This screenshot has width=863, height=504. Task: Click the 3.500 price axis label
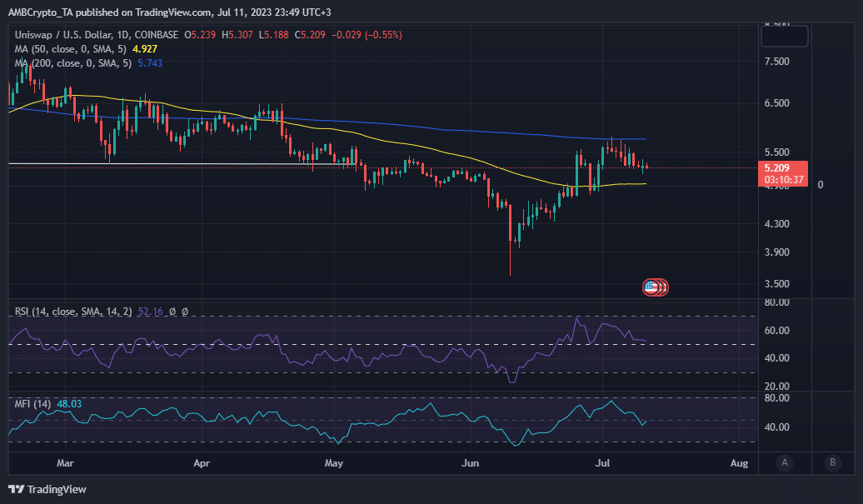tap(777, 284)
